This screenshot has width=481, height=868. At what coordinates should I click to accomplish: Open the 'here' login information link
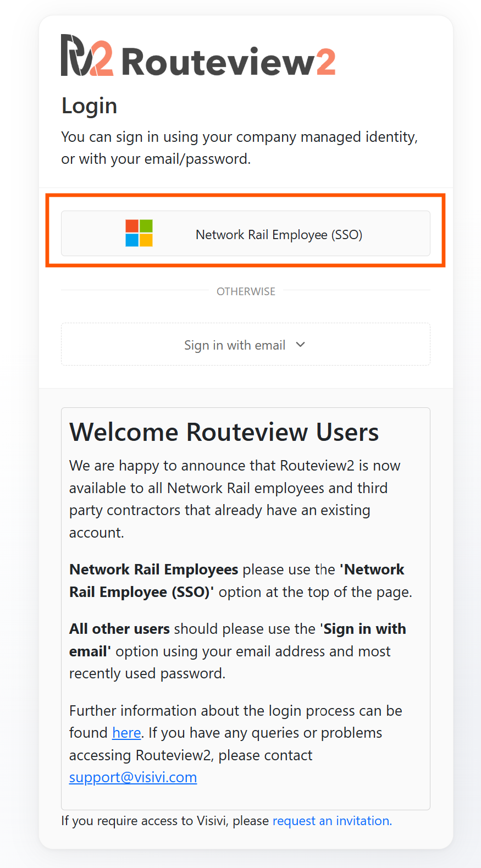126,733
